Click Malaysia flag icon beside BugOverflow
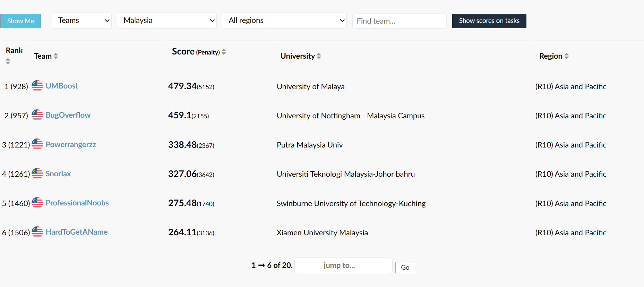Viewport: 644px width, 287px height. (x=37, y=115)
